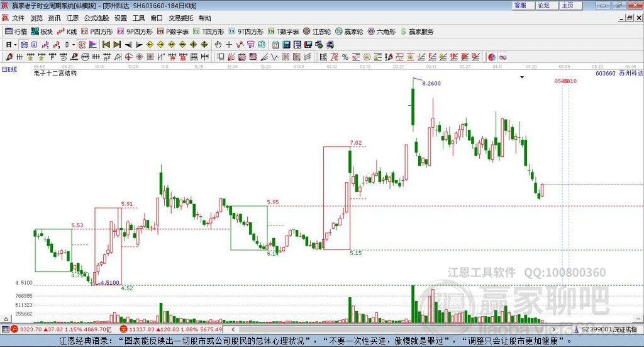Open the 设置 menu

click(121, 18)
